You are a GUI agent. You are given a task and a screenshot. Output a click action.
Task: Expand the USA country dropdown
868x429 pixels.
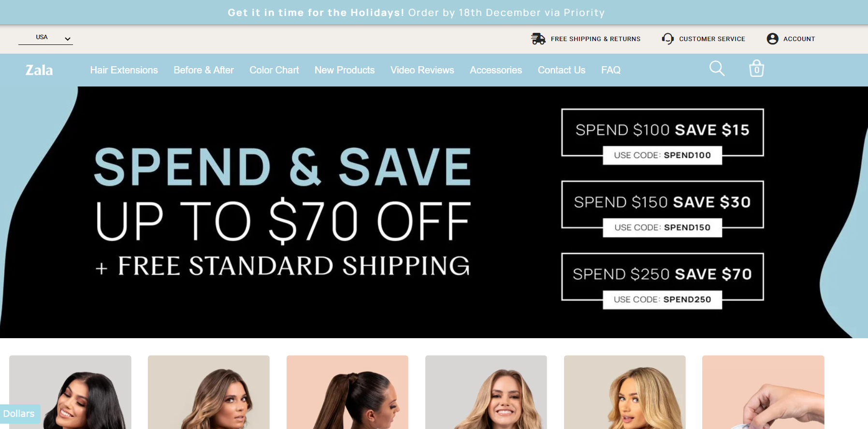click(45, 38)
